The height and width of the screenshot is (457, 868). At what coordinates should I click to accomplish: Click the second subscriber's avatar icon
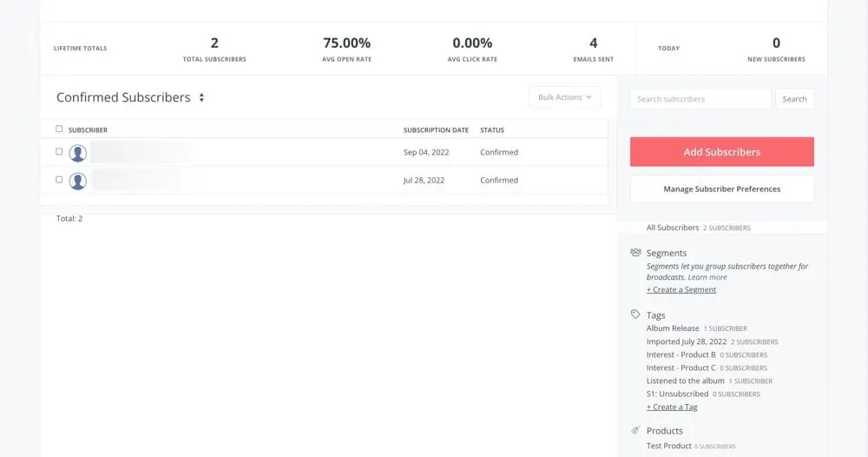pyautogui.click(x=78, y=181)
